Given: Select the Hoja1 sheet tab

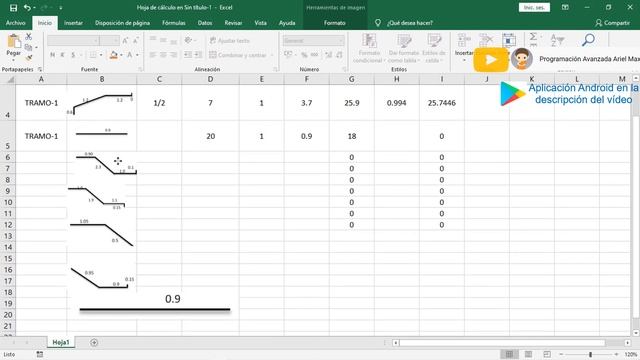Looking at the screenshot, I should point(61,342).
